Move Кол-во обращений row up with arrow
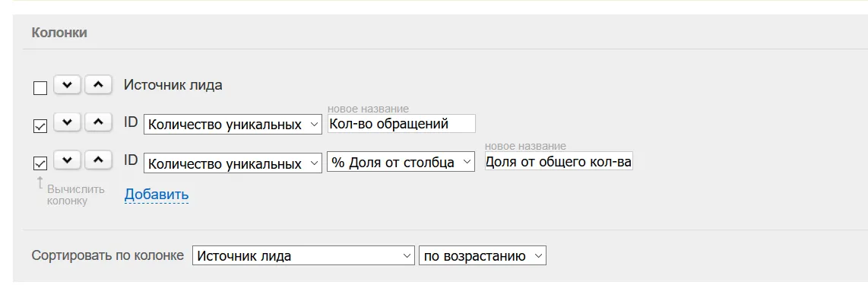Screen dimensions: 868x285 pyautogui.click(x=98, y=122)
